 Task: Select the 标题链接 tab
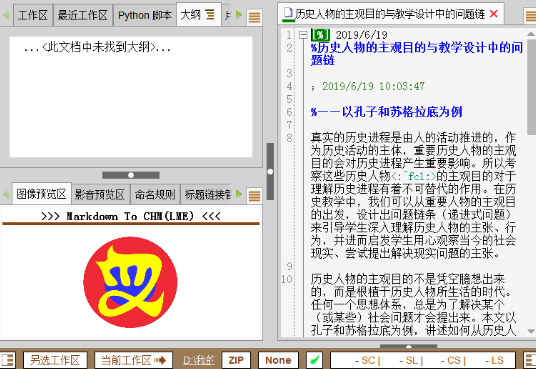click(x=207, y=195)
